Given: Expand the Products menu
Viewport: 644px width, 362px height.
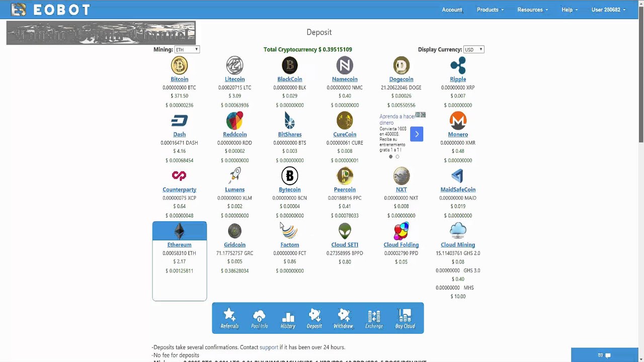Looking at the screenshot, I should click(x=490, y=10).
